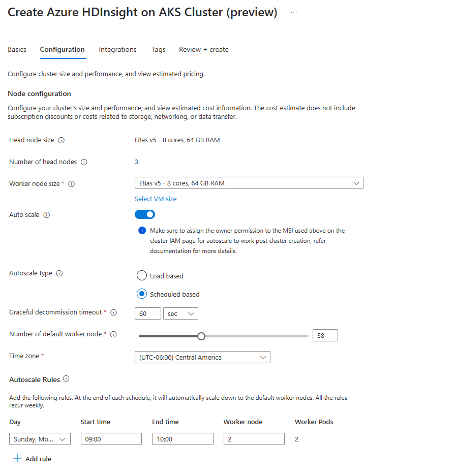The width and height of the screenshot is (456, 476).
Task: Click info icon beside Head node size
Action: (61, 140)
